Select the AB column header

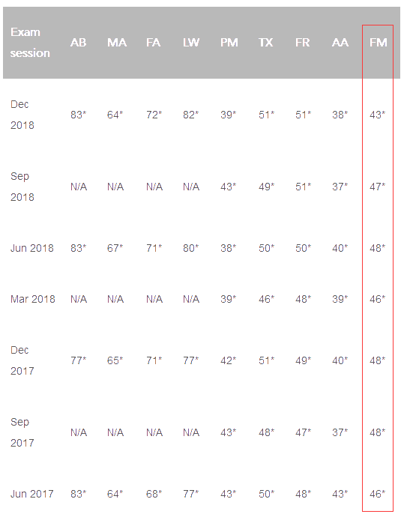(79, 43)
